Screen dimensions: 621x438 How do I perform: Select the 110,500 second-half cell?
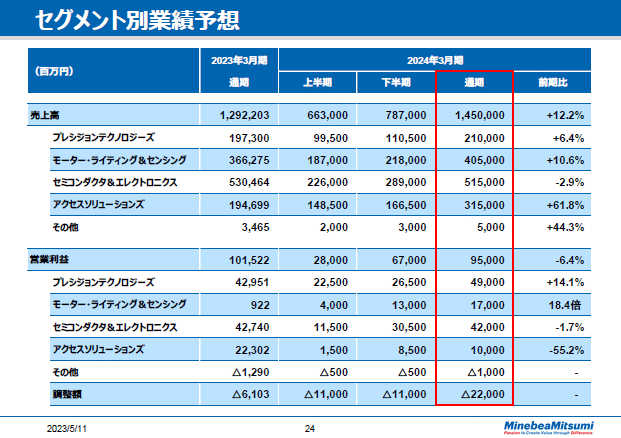point(406,138)
